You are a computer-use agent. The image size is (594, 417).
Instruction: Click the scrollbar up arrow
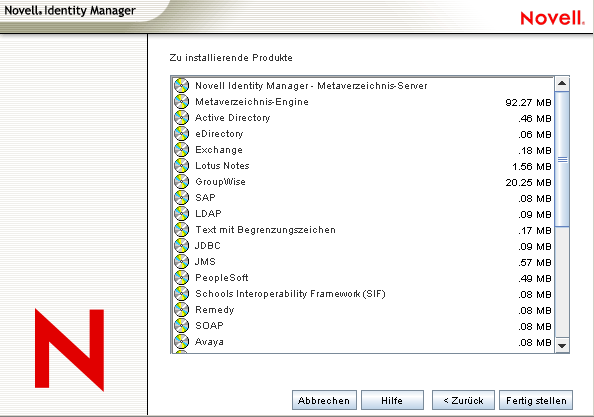pyautogui.click(x=562, y=84)
